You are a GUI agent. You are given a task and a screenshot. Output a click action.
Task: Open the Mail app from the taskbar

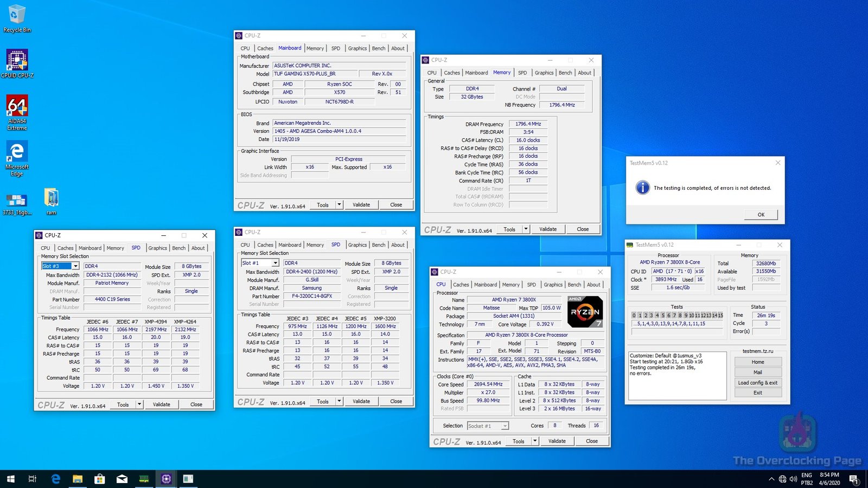[122, 479]
